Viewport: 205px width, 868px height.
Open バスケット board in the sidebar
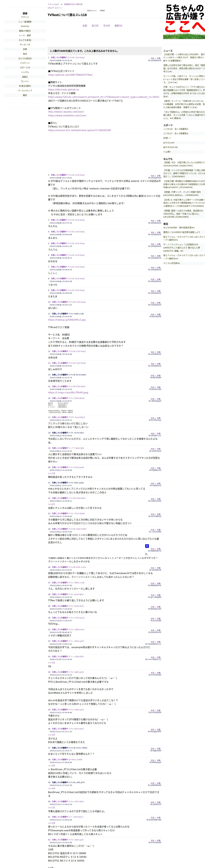coord(25,63)
